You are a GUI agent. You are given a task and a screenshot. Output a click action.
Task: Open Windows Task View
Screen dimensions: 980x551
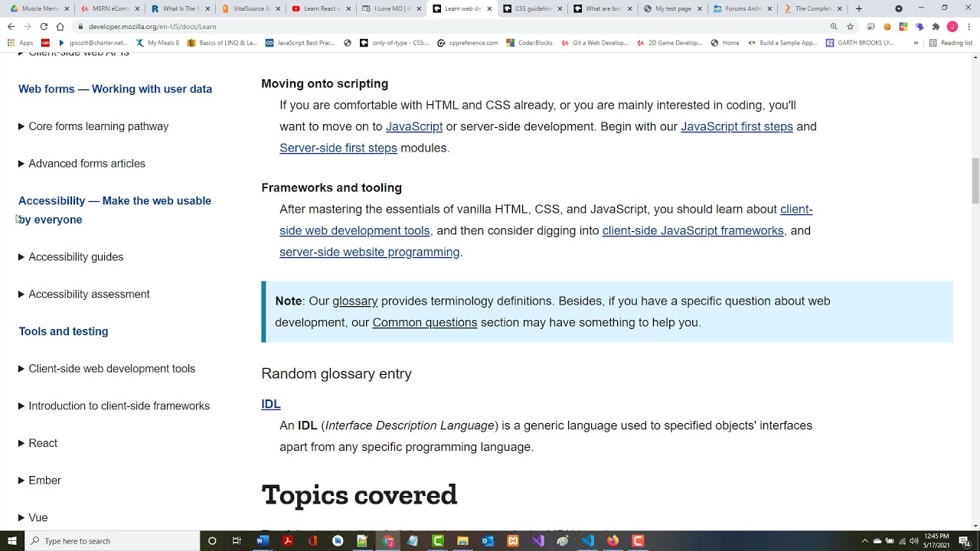[237, 541]
